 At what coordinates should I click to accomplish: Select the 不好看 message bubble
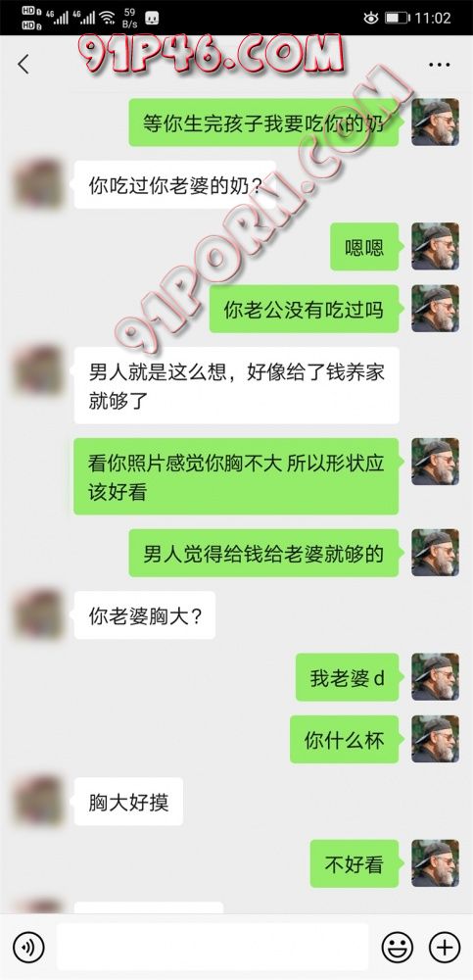(355, 863)
